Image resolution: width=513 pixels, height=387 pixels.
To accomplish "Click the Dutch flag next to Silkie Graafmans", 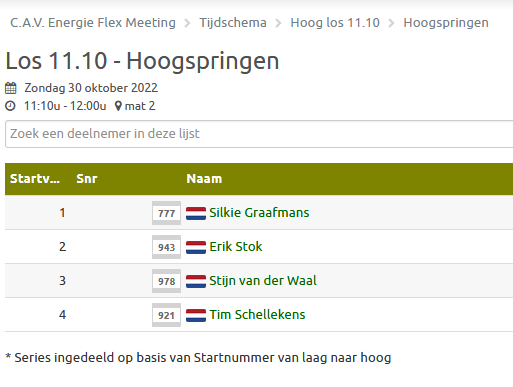I will (196, 213).
